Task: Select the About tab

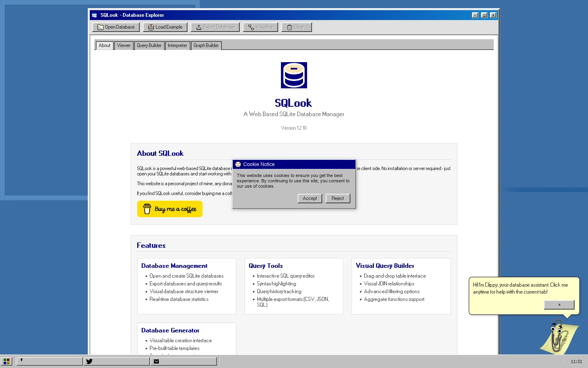Action: pos(104,45)
